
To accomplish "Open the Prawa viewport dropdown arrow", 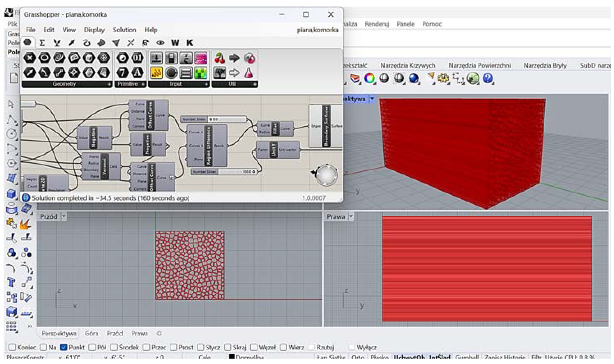I will (351, 217).
